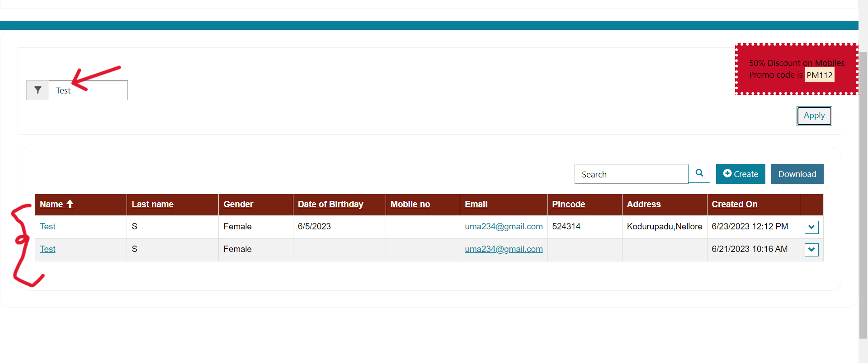Sort by the Gender column header
The height and width of the screenshot is (363, 868).
(238, 205)
